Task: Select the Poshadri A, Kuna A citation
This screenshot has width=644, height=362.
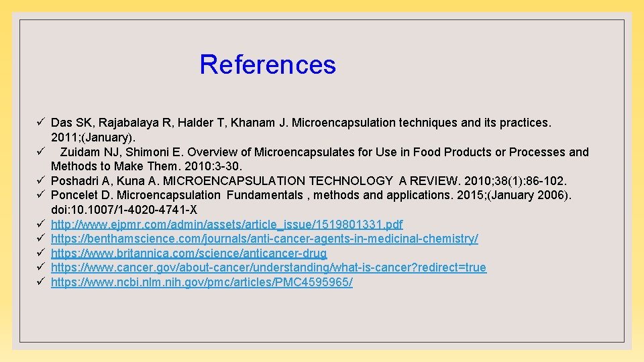Action: [x=309, y=181]
